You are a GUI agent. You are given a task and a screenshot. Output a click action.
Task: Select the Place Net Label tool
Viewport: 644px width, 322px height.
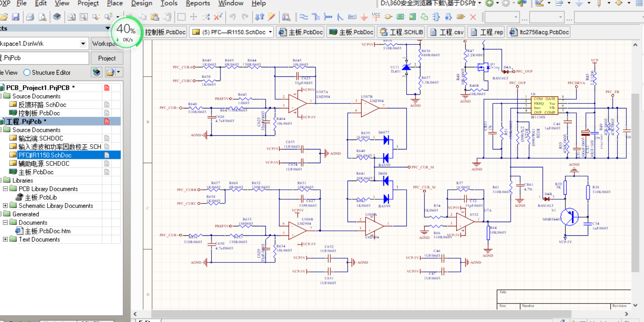click(x=352, y=17)
